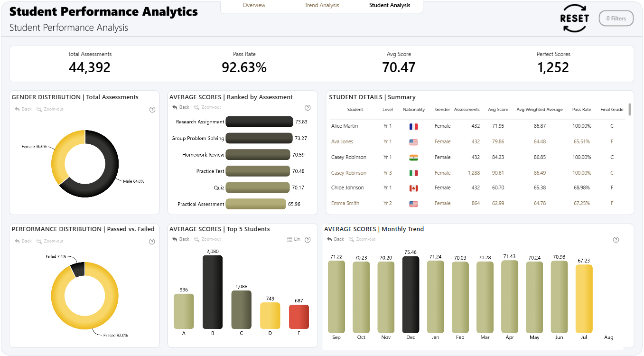Select the Student Analysis tab

(x=390, y=5)
